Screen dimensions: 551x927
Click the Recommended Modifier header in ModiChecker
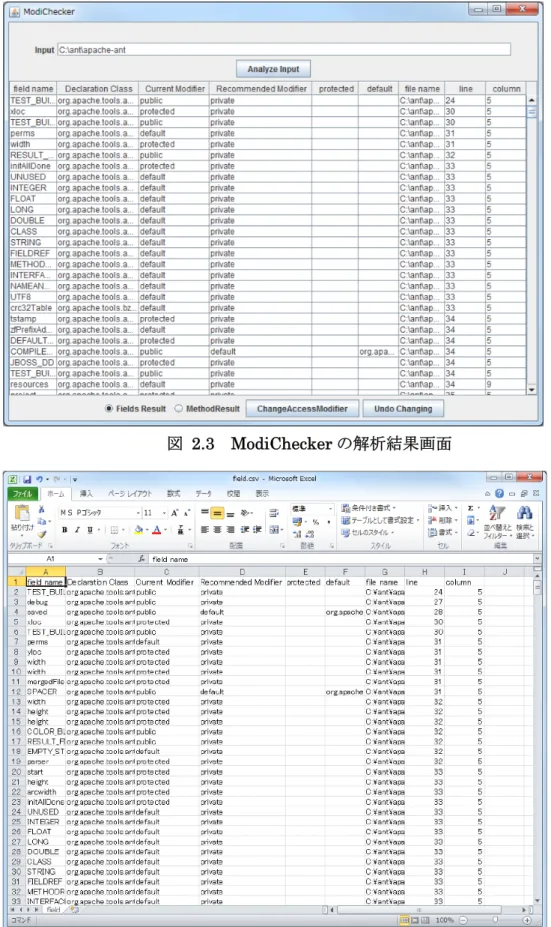pyautogui.click(x=261, y=89)
